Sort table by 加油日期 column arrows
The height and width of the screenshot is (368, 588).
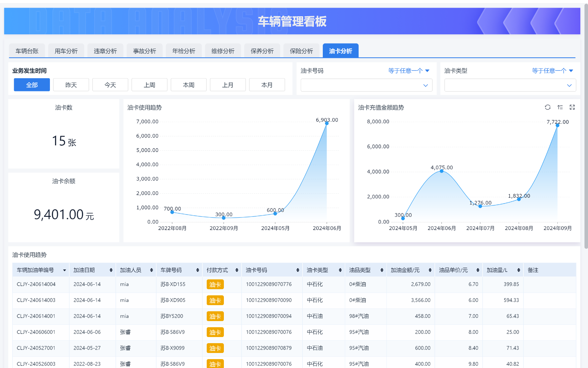(111, 270)
